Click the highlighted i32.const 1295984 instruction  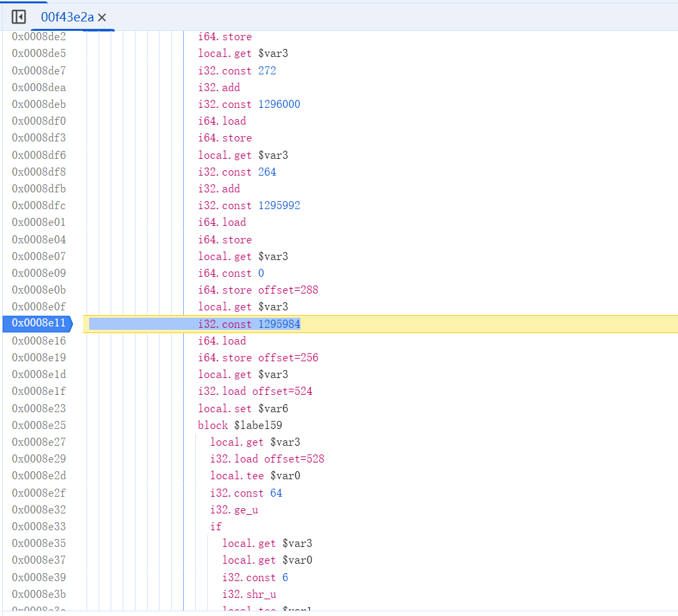pyautogui.click(x=249, y=324)
